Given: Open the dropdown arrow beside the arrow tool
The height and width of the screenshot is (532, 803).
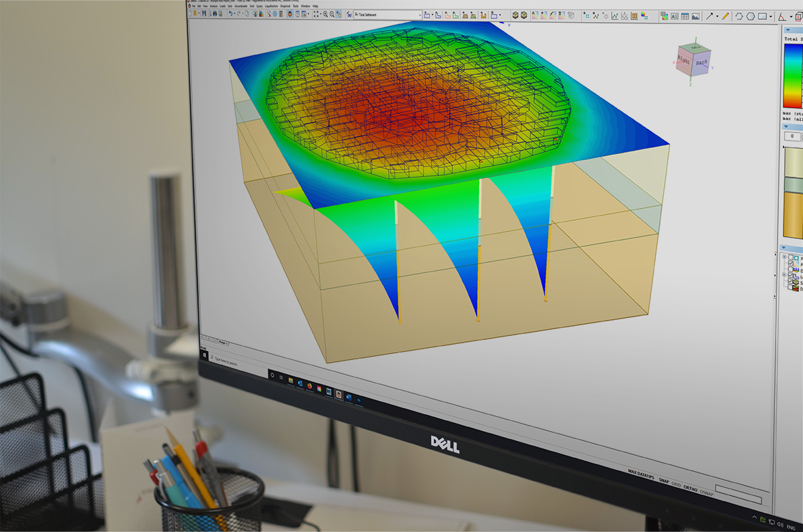Looking at the screenshot, I should pos(717,16).
